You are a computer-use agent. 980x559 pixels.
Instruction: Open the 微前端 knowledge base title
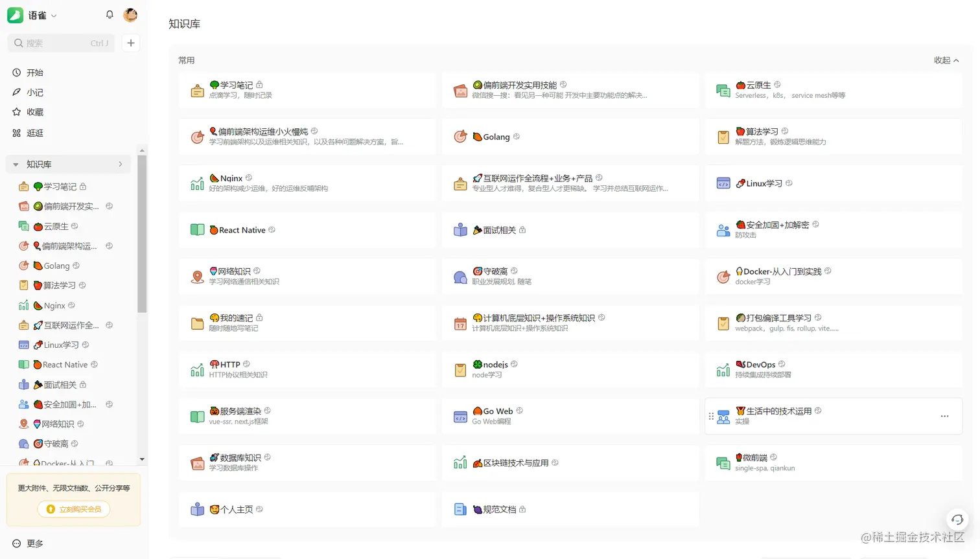coord(752,458)
